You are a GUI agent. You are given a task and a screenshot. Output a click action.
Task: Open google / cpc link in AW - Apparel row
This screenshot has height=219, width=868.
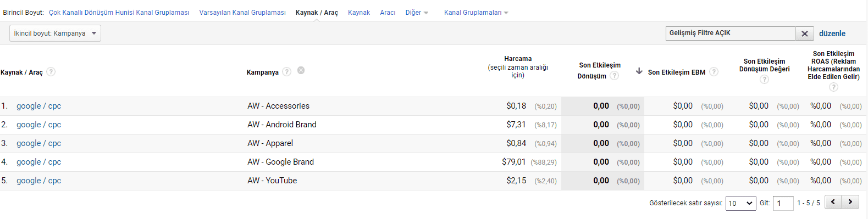(38, 143)
